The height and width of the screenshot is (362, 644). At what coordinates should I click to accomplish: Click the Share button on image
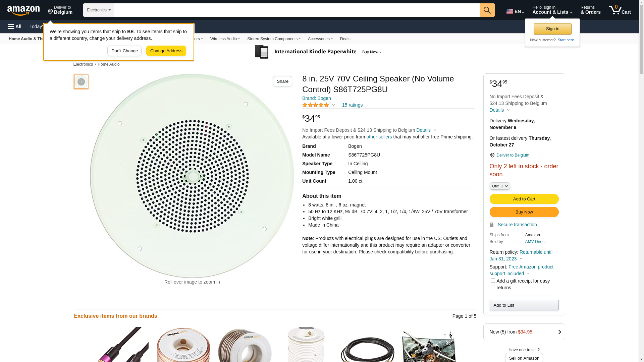click(x=282, y=81)
